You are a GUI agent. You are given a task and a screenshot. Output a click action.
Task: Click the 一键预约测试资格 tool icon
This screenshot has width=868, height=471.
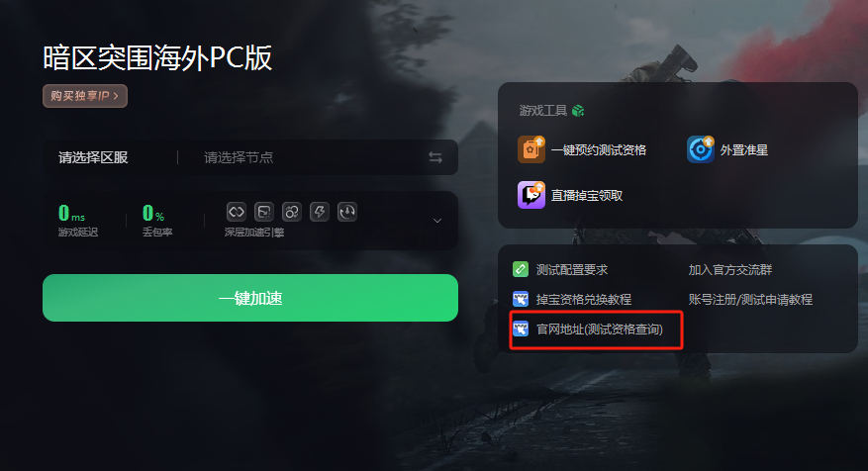click(530, 149)
